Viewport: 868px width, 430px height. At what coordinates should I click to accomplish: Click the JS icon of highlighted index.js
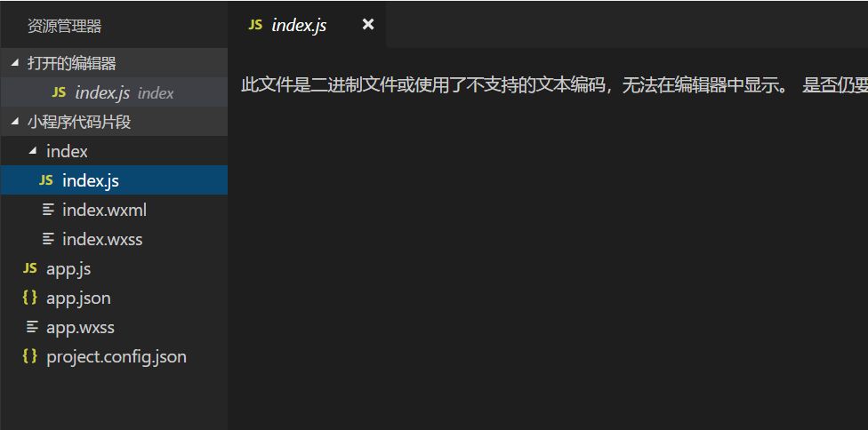(x=46, y=180)
